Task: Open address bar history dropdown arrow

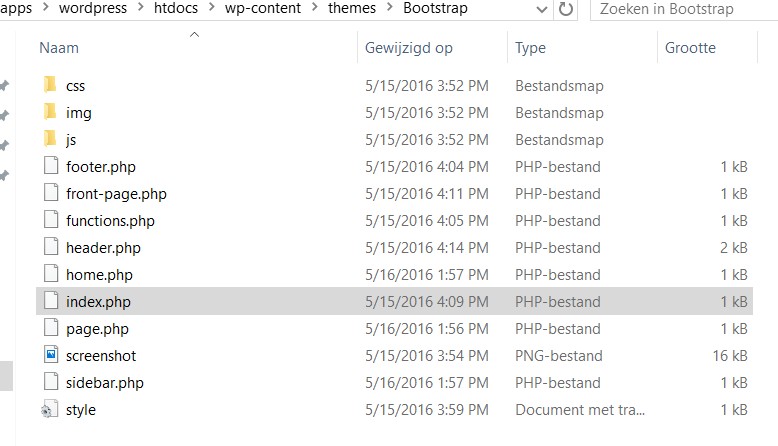Action: point(542,9)
